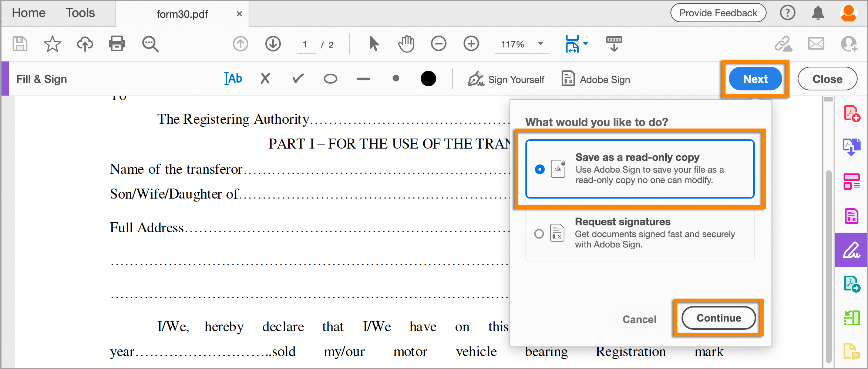Image resolution: width=868 pixels, height=369 pixels.
Task: Open the Comment sidebar tool
Action: pos(852,352)
